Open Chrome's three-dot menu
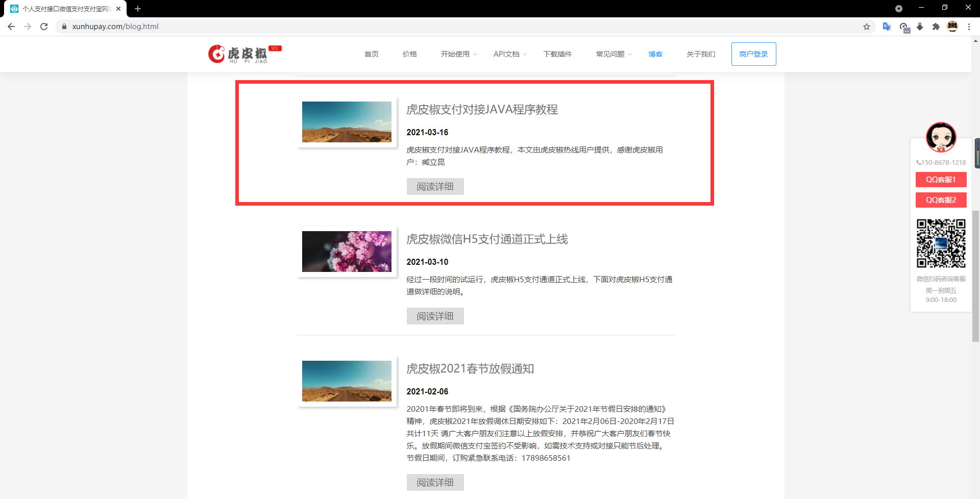Screen dimensions: 980x499 [x=969, y=27]
